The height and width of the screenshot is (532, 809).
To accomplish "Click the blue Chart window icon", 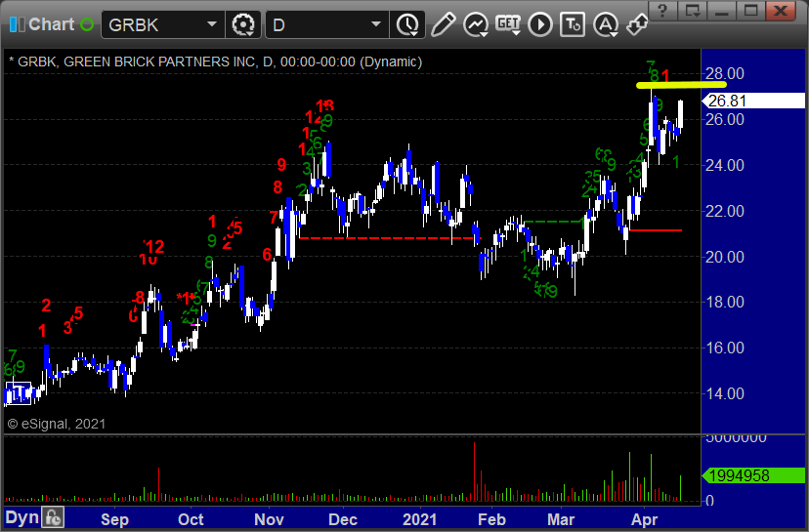I will 17,24.
